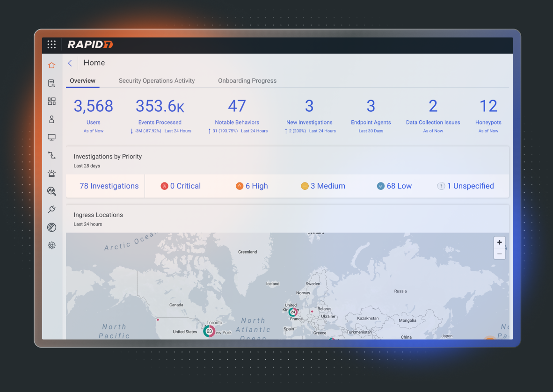Open the 47 Notable Behaviors metric

[x=237, y=107]
